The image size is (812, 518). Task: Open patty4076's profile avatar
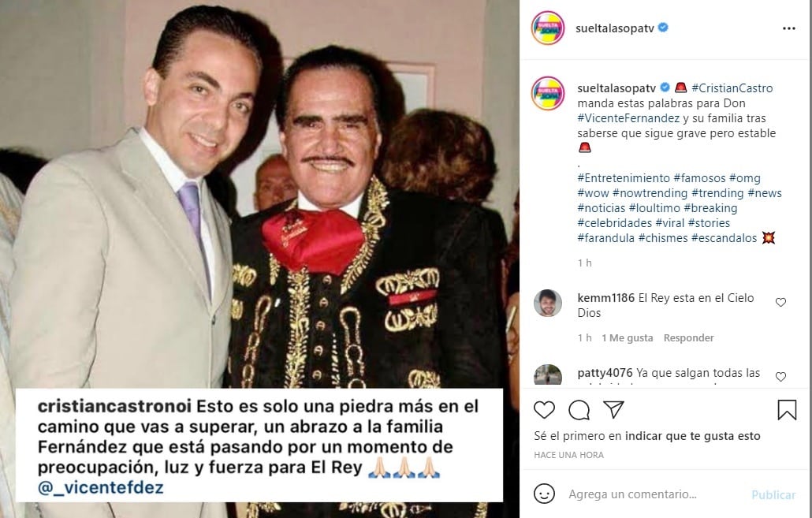point(547,375)
